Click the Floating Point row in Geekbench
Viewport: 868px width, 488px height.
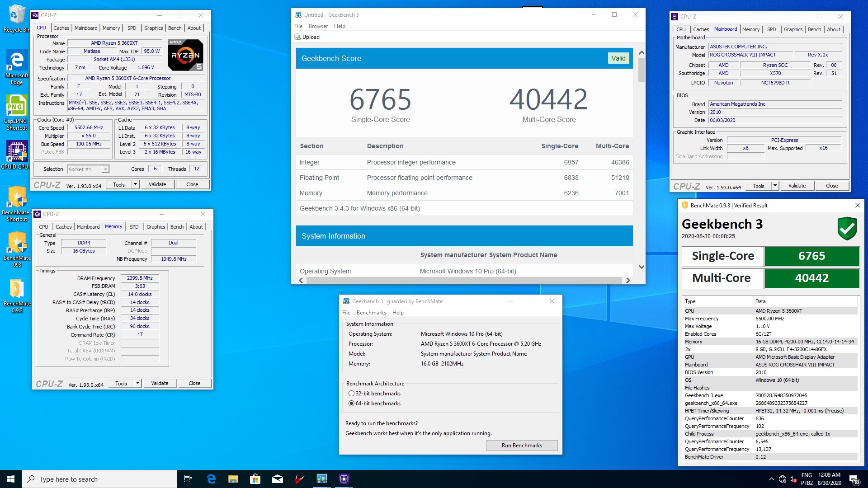[464, 178]
